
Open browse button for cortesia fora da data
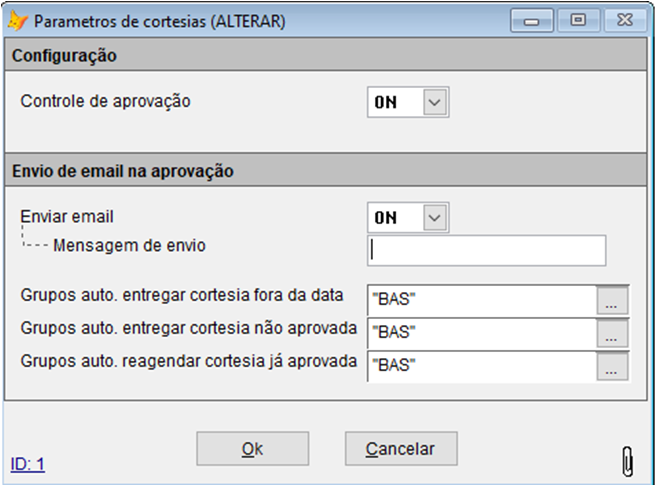click(x=613, y=299)
